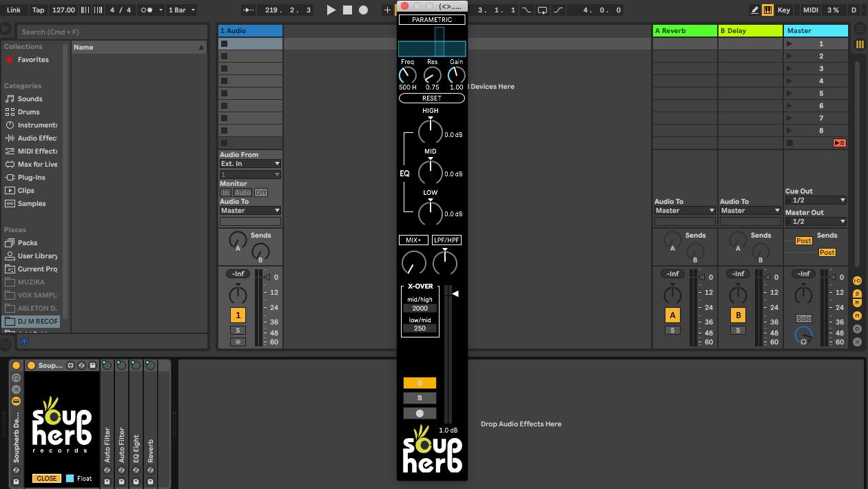Viewport: 868px width, 489px height.
Task: Stop the transport playback
Action: click(x=347, y=10)
